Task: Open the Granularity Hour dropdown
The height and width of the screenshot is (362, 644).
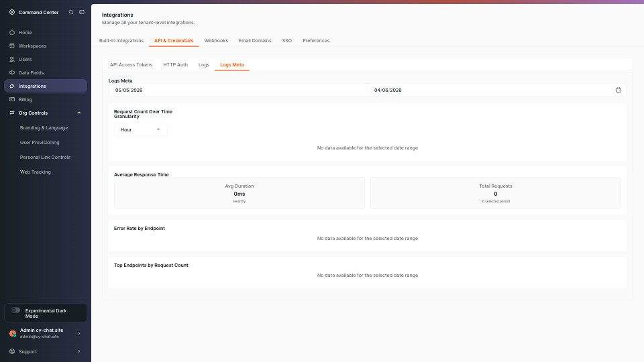Action: (140, 129)
